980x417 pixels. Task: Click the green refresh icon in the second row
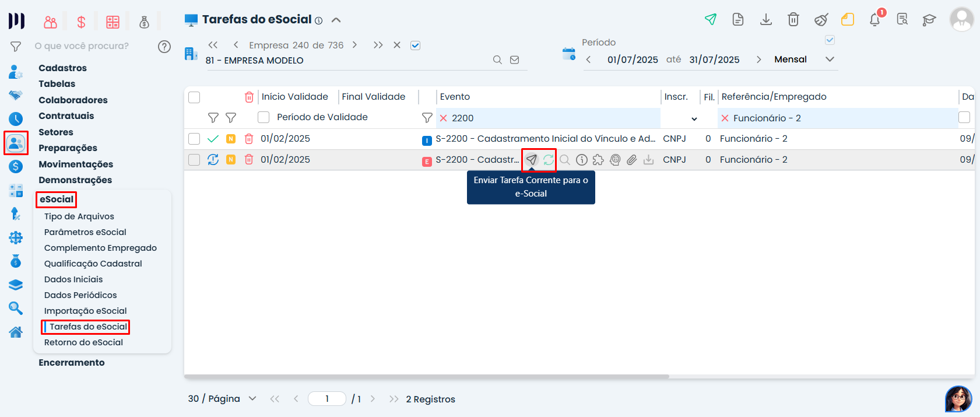point(548,160)
